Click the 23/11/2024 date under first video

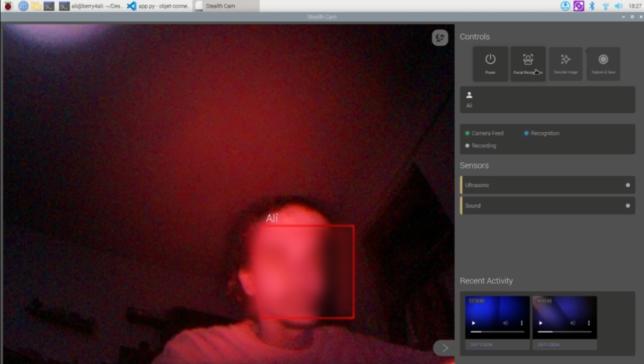pos(482,345)
